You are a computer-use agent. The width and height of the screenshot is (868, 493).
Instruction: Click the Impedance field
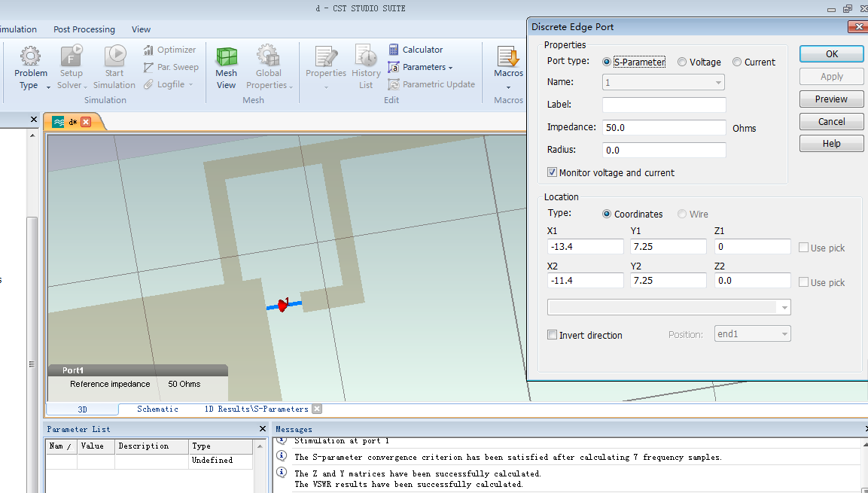(x=664, y=127)
